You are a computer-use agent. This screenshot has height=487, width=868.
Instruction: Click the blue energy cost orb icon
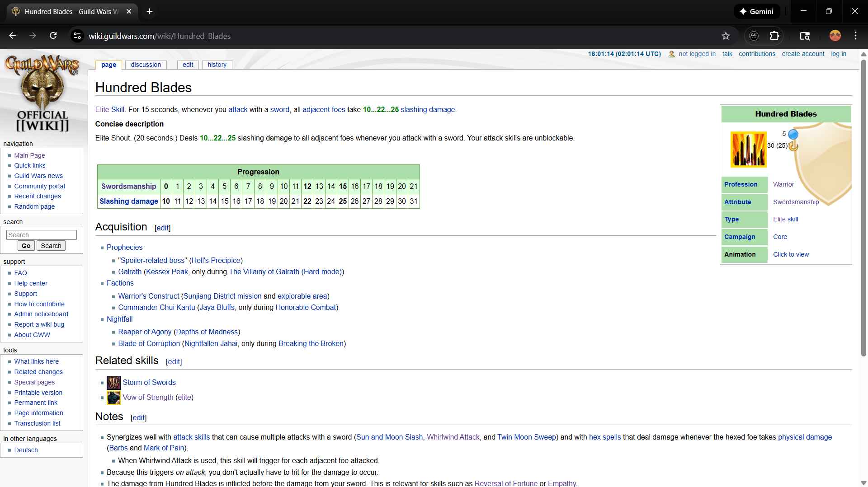click(793, 134)
